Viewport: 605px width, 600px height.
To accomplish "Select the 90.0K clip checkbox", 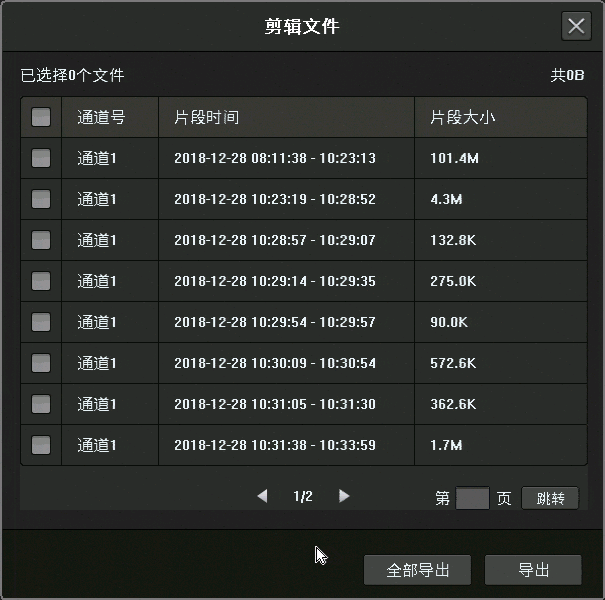I will click(x=41, y=322).
